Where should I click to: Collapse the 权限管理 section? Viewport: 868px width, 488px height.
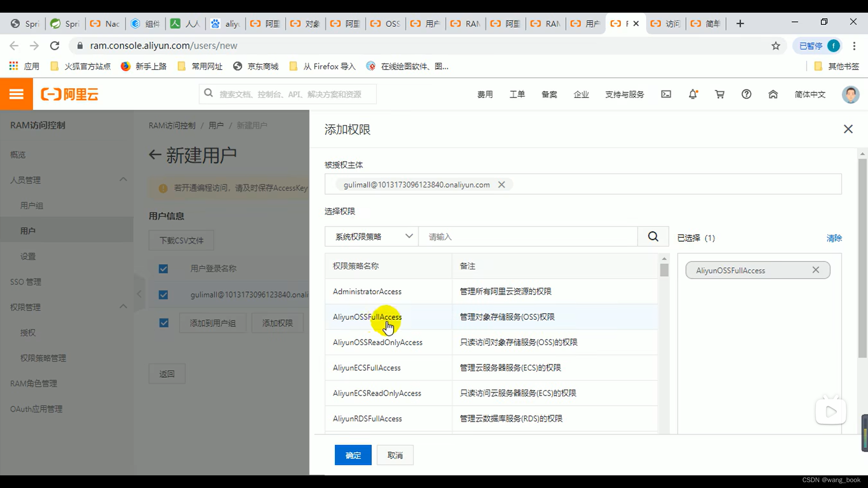(x=123, y=307)
